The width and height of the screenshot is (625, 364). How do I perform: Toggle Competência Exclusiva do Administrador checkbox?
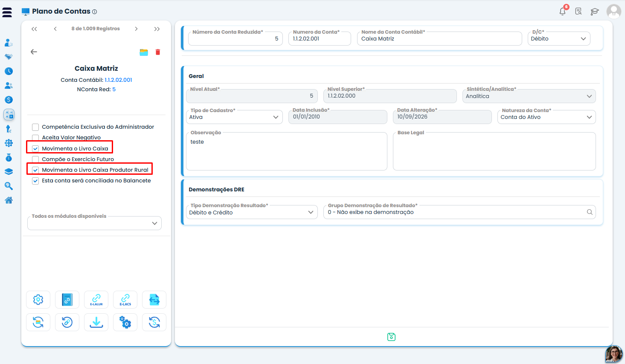pos(35,127)
